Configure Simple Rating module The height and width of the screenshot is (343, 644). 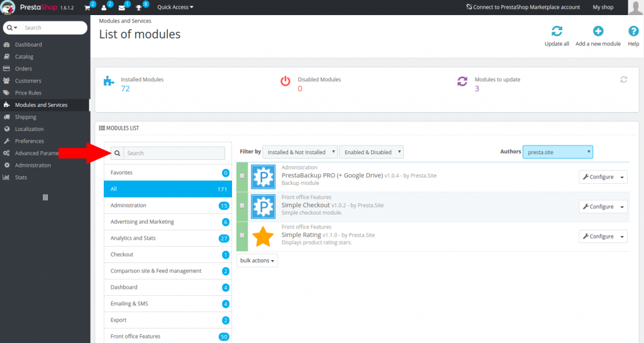pyautogui.click(x=598, y=237)
